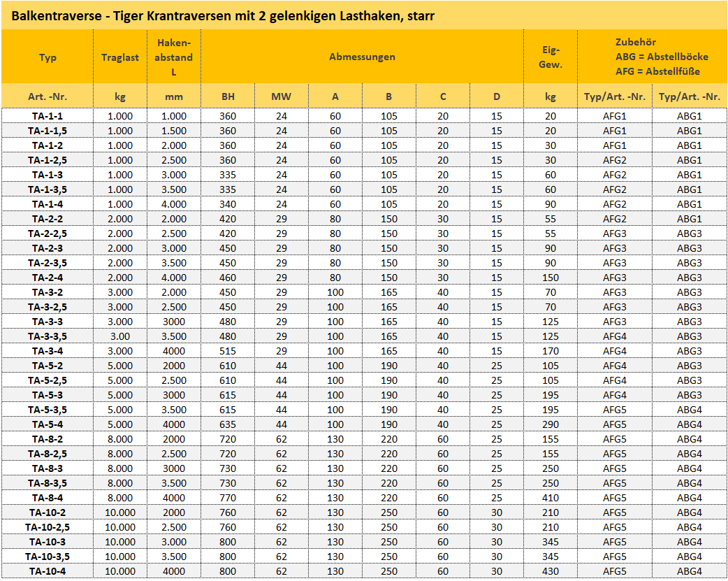Screen dimensions: 728x581
Task: Click the 'mm' unit subheader cell
Action: tap(174, 96)
